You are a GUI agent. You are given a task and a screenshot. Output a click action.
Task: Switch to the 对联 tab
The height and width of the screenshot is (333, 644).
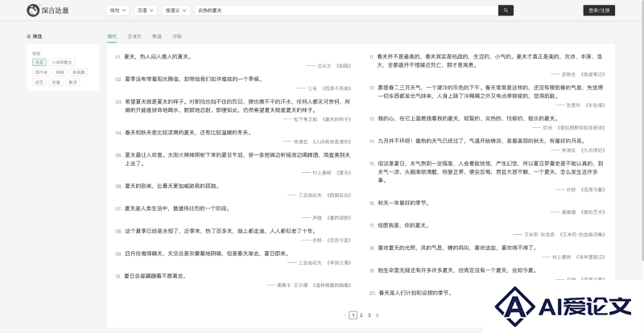click(x=177, y=36)
